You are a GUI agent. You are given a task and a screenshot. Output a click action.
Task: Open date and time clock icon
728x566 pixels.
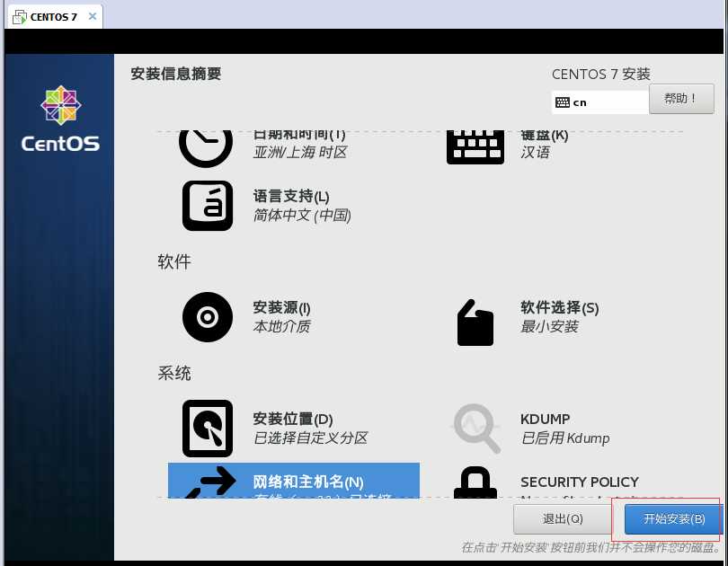(x=206, y=148)
